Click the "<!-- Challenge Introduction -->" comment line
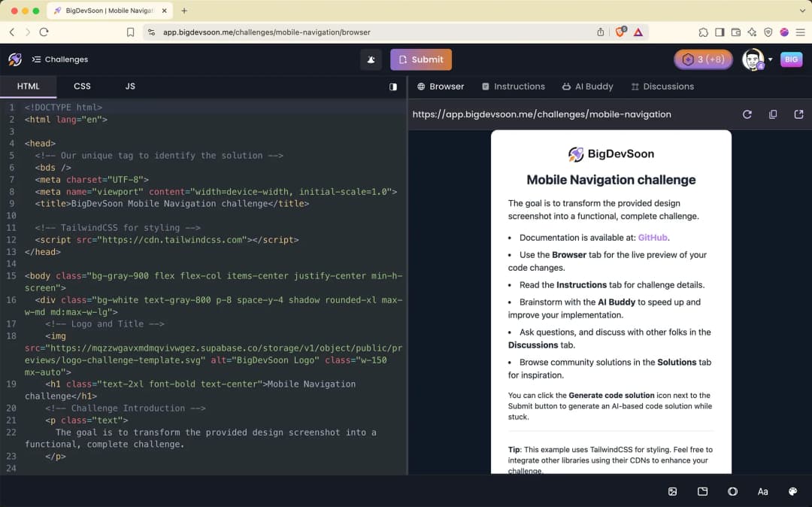This screenshot has height=507, width=812. (126, 408)
